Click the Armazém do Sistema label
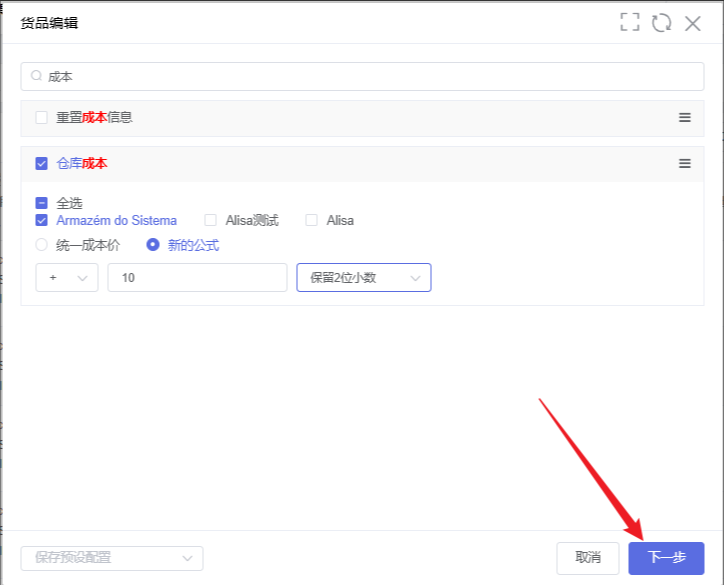The height and width of the screenshot is (585, 724). click(116, 220)
